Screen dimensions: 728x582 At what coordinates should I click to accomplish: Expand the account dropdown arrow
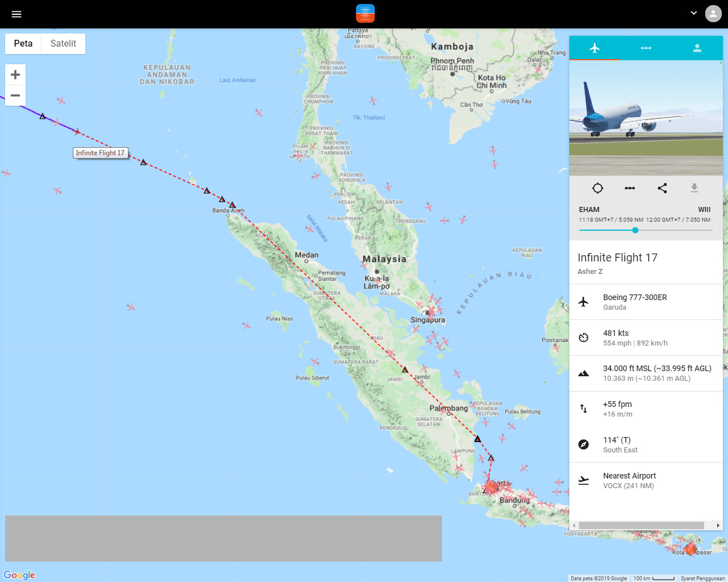pyautogui.click(x=694, y=13)
